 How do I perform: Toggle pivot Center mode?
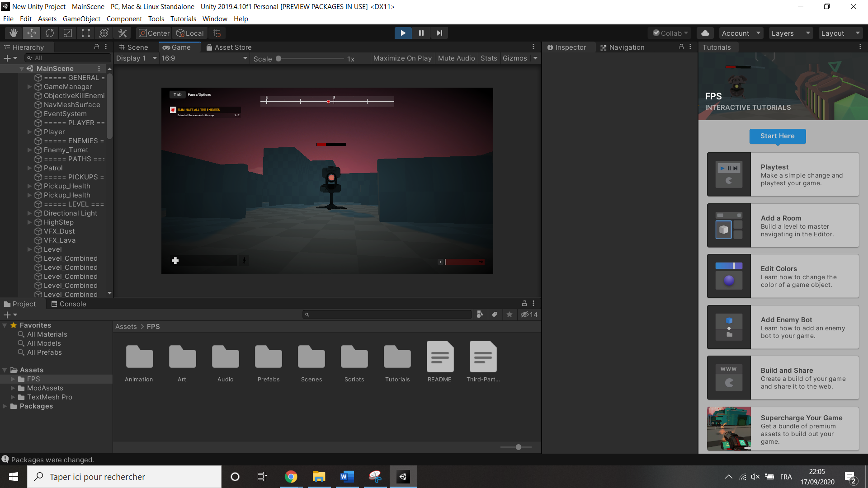pyautogui.click(x=154, y=33)
